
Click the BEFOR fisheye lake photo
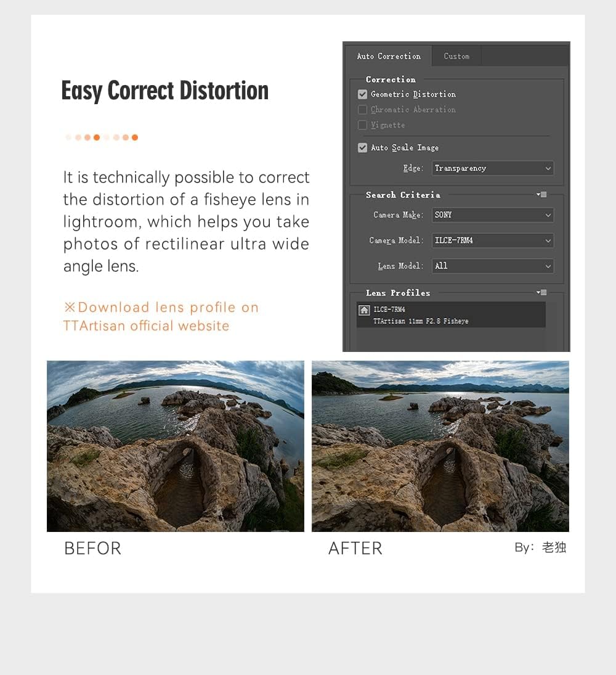click(x=176, y=446)
